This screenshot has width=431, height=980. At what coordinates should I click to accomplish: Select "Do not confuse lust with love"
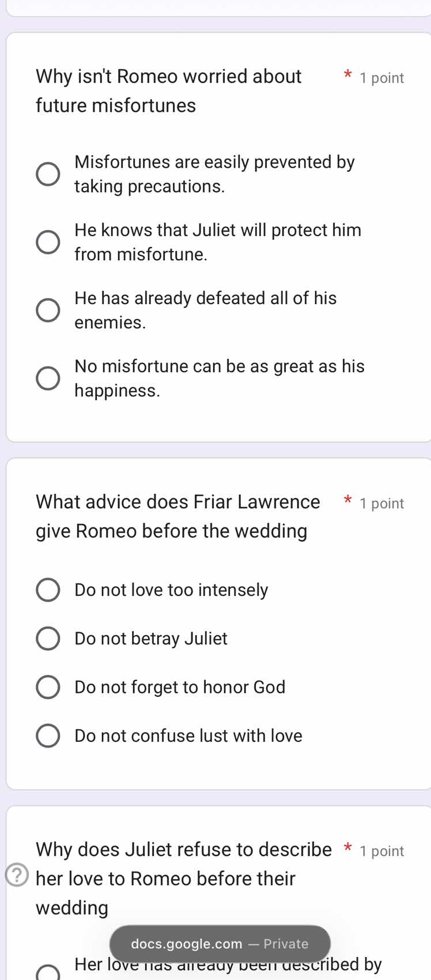point(48,735)
